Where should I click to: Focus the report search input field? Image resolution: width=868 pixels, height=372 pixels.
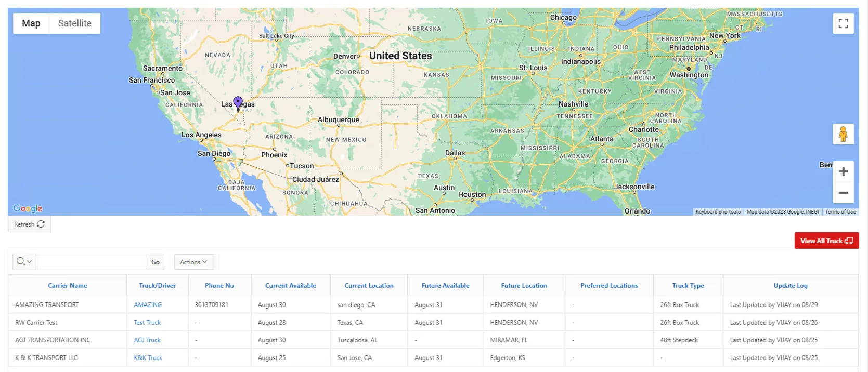click(x=92, y=262)
